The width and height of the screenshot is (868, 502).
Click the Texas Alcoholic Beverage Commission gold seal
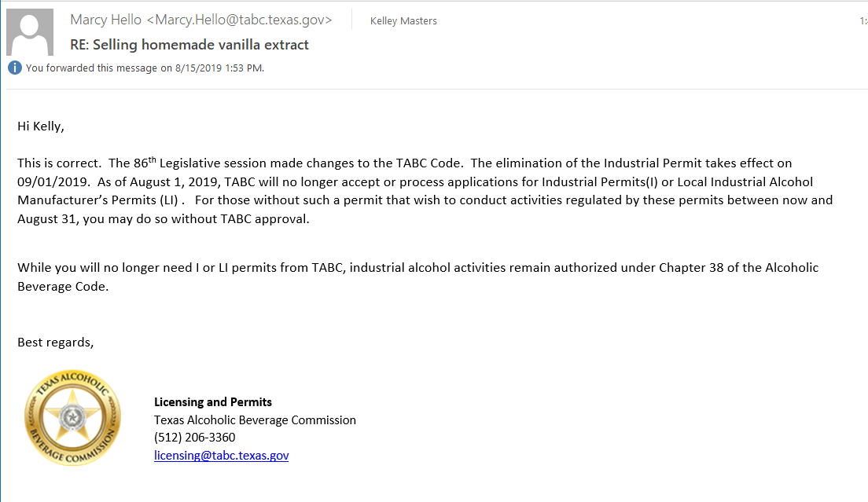(72, 419)
